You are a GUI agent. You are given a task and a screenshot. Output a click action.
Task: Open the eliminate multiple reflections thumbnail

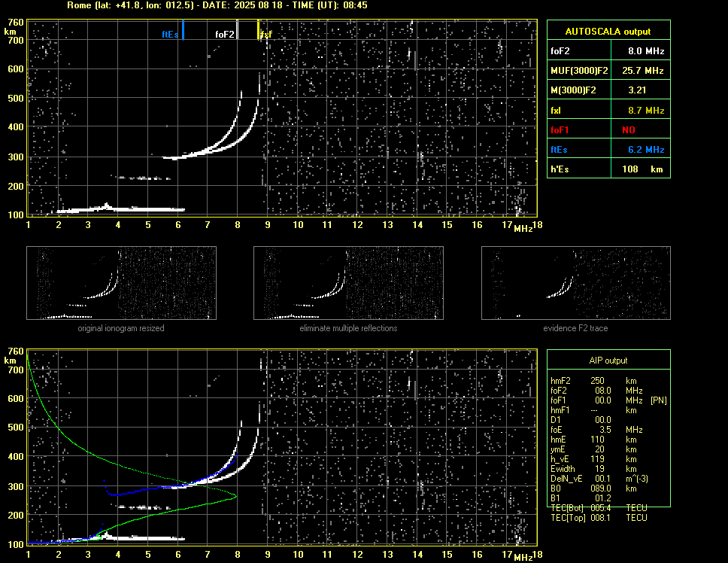click(x=348, y=283)
